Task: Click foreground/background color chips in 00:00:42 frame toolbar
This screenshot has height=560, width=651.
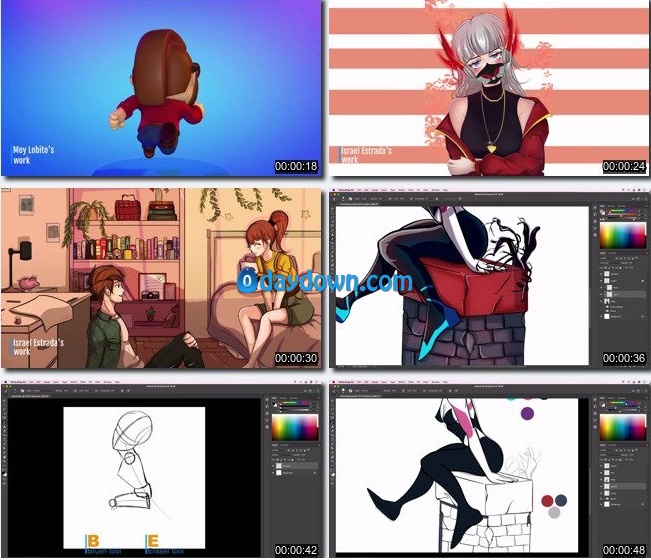Action: point(4,474)
